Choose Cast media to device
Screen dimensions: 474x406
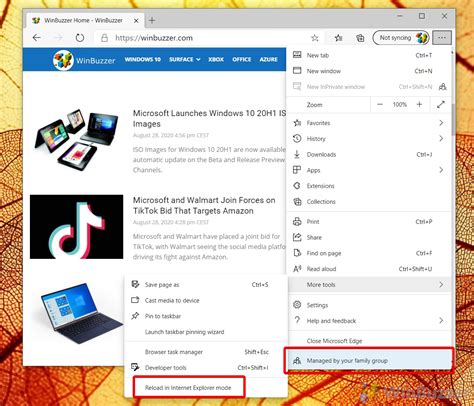tap(206, 300)
